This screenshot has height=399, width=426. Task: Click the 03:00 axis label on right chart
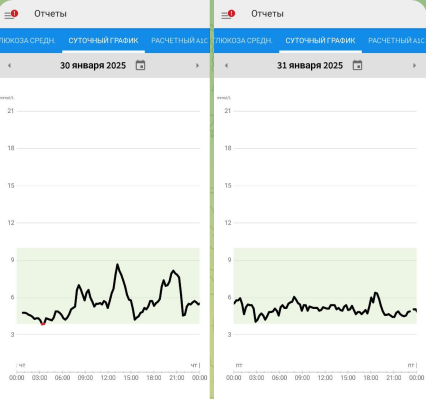coord(256,378)
